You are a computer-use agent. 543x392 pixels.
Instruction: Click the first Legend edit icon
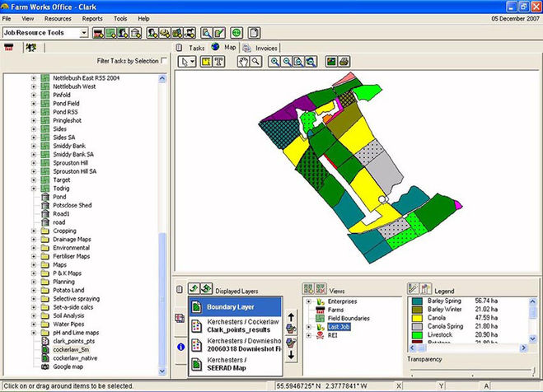pyautogui.click(x=413, y=288)
